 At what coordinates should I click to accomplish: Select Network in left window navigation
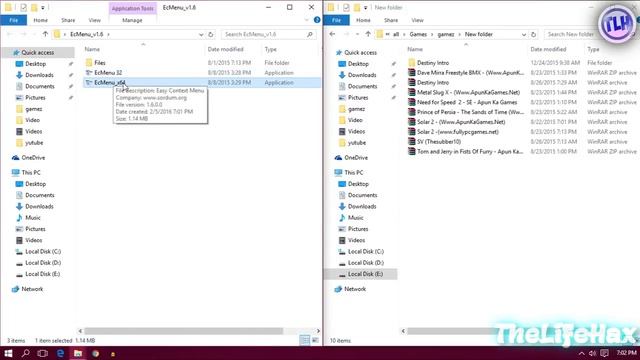[32, 289]
